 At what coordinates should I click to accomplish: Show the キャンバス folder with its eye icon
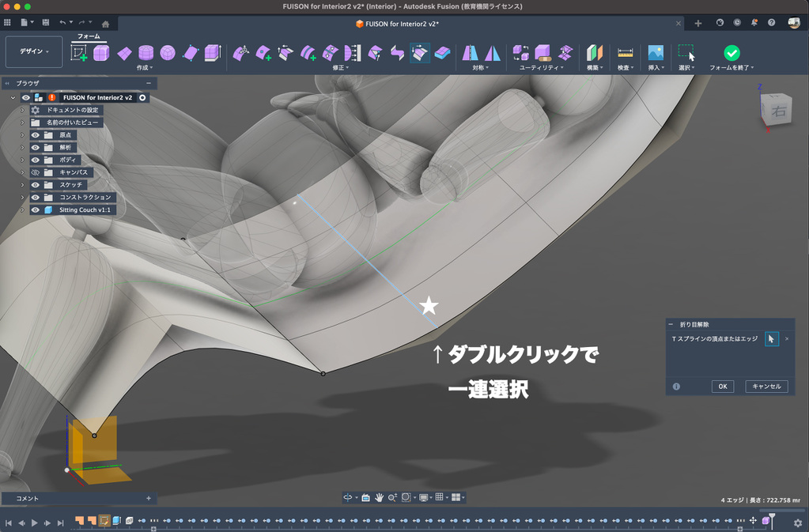pyautogui.click(x=36, y=172)
